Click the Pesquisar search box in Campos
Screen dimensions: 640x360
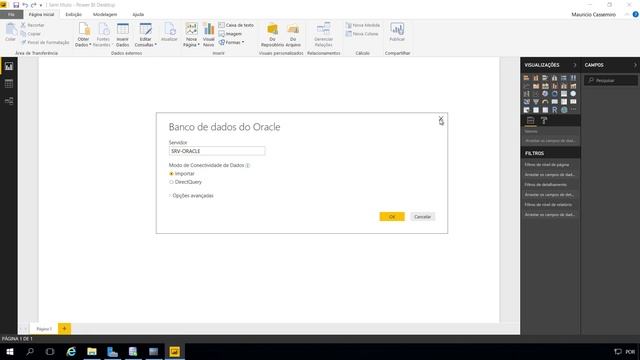pyautogui.click(x=611, y=80)
